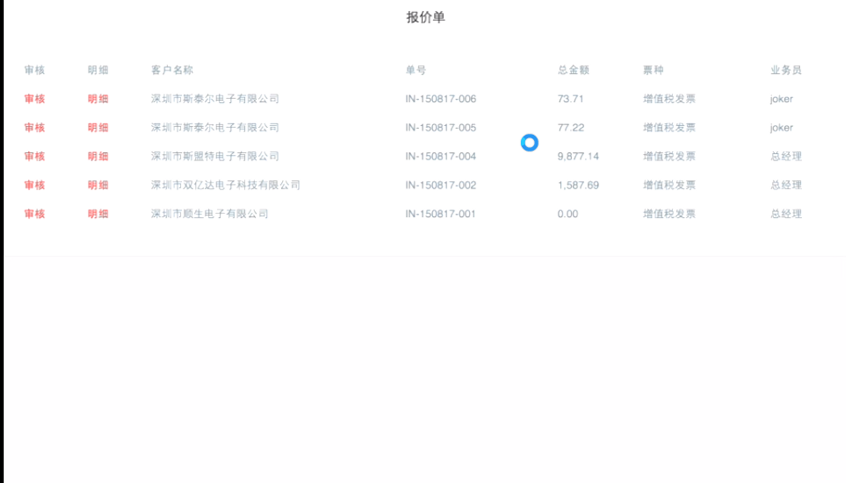Open 明细 for order IN-150817-002
Screen dimensions: 846x483
pyautogui.click(x=98, y=185)
